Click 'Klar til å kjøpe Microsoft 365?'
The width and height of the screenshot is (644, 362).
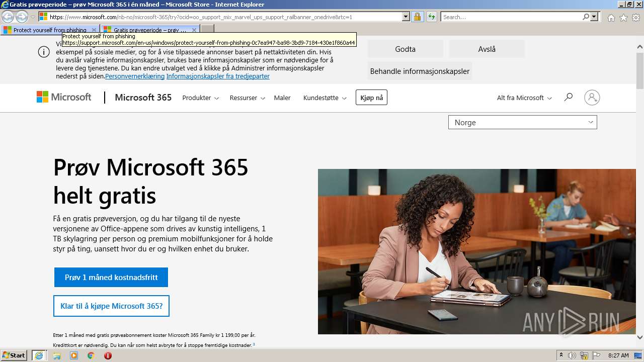click(x=111, y=306)
